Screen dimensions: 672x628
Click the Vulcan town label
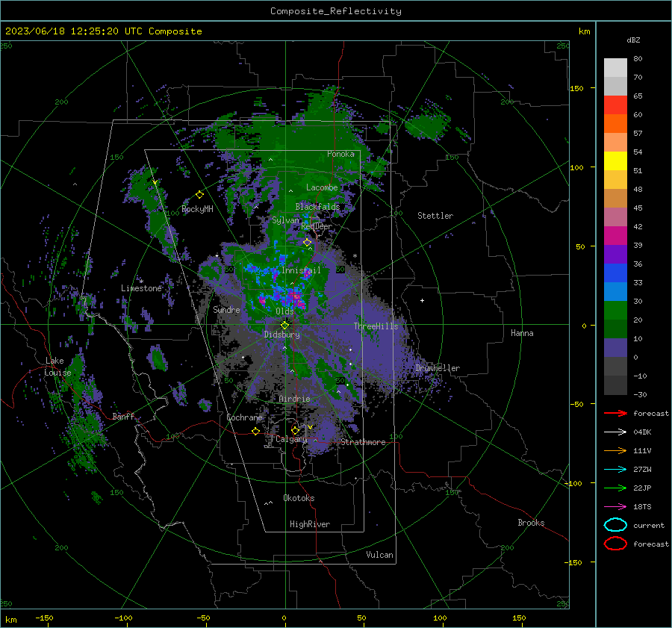point(379,555)
